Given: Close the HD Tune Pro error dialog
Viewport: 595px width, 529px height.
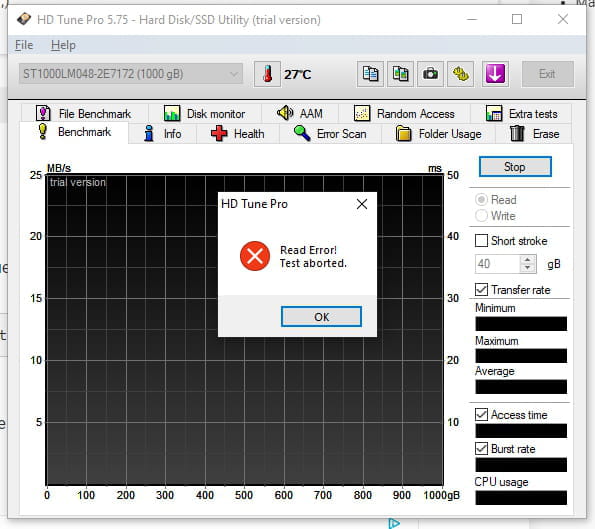Looking at the screenshot, I should pyautogui.click(x=362, y=204).
